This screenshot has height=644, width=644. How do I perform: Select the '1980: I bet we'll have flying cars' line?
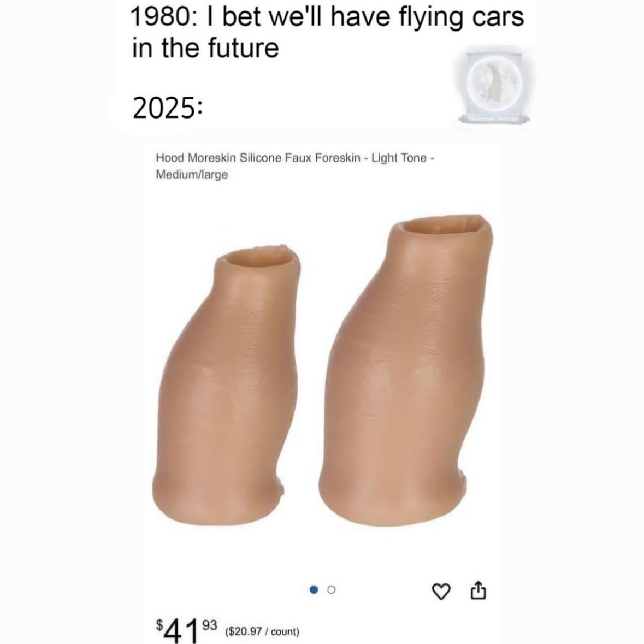tap(327, 17)
